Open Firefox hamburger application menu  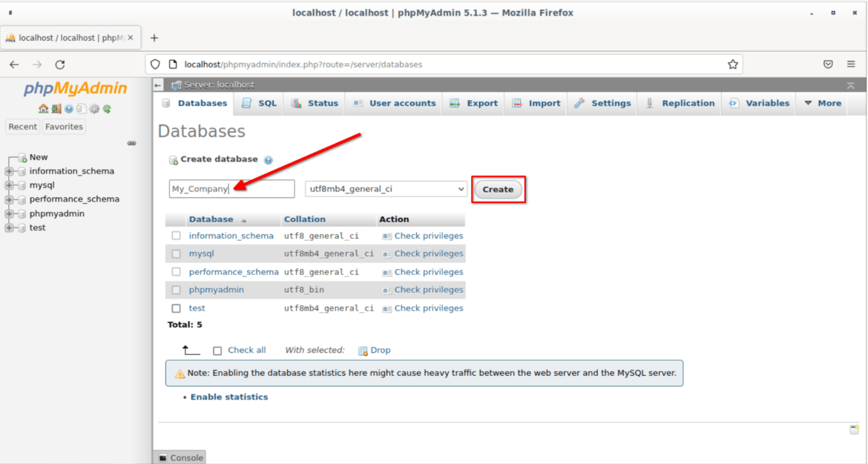[851, 64]
